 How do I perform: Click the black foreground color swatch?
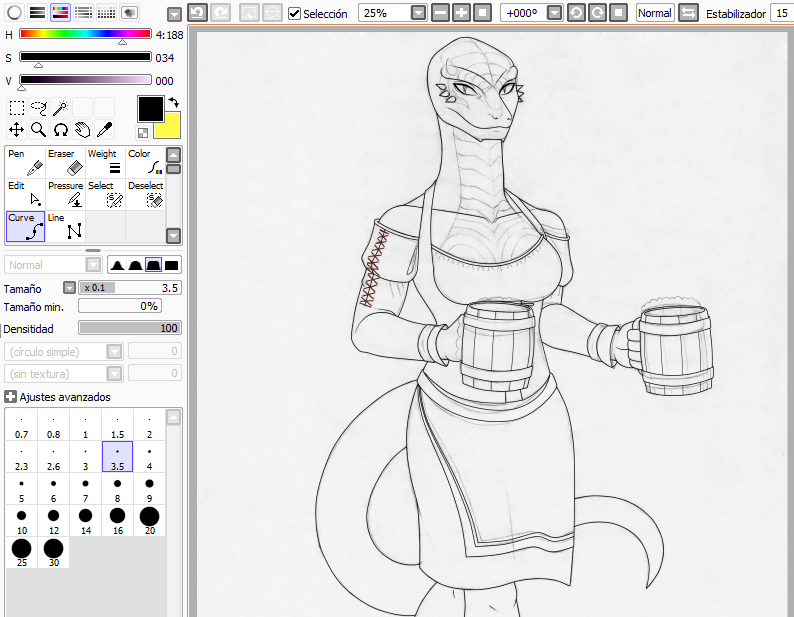151,108
